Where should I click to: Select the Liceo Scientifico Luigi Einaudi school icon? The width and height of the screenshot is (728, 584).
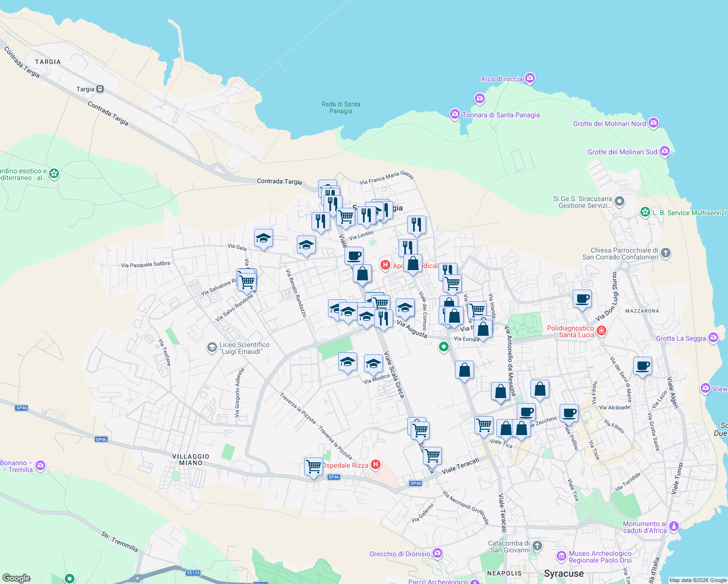(x=212, y=347)
